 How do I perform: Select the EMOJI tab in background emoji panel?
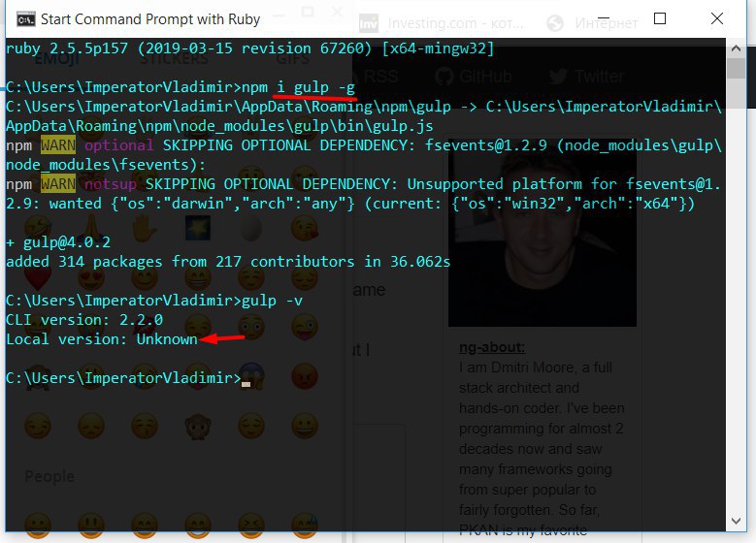point(57,59)
